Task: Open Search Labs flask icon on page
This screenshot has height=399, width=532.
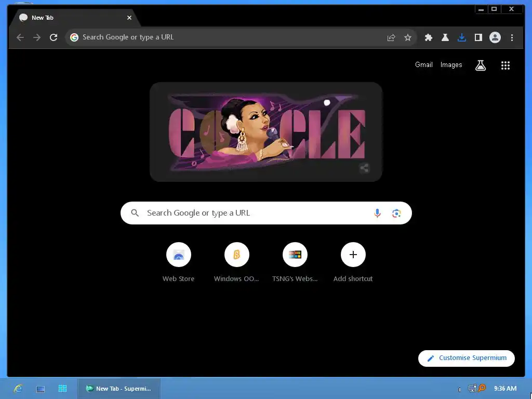Action: point(481,65)
